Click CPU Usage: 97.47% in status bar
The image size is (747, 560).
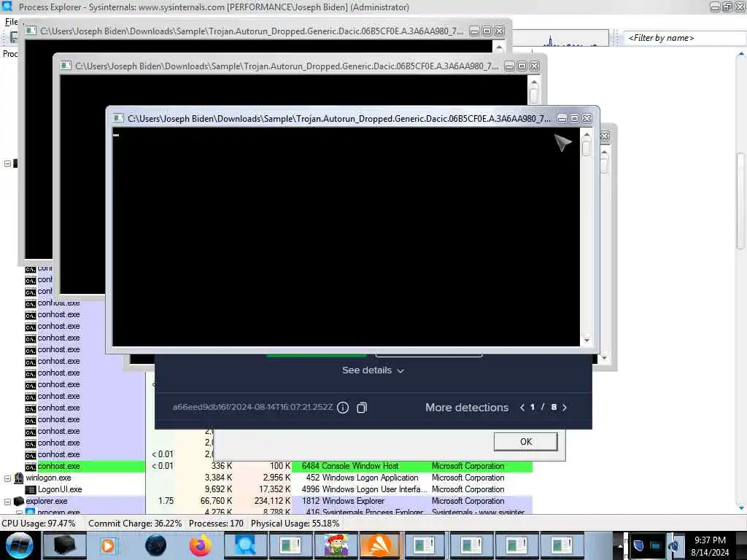(39, 524)
